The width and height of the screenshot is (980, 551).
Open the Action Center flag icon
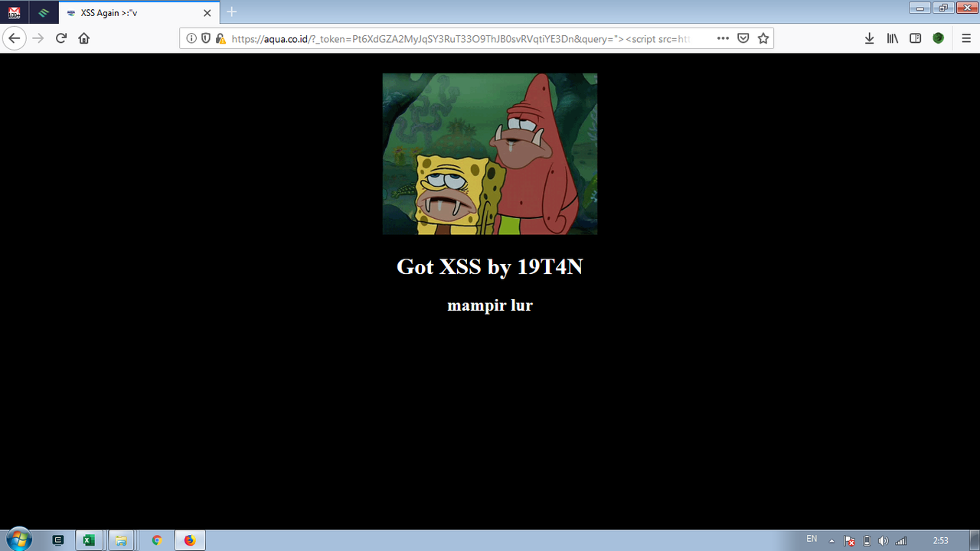coord(849,541)
